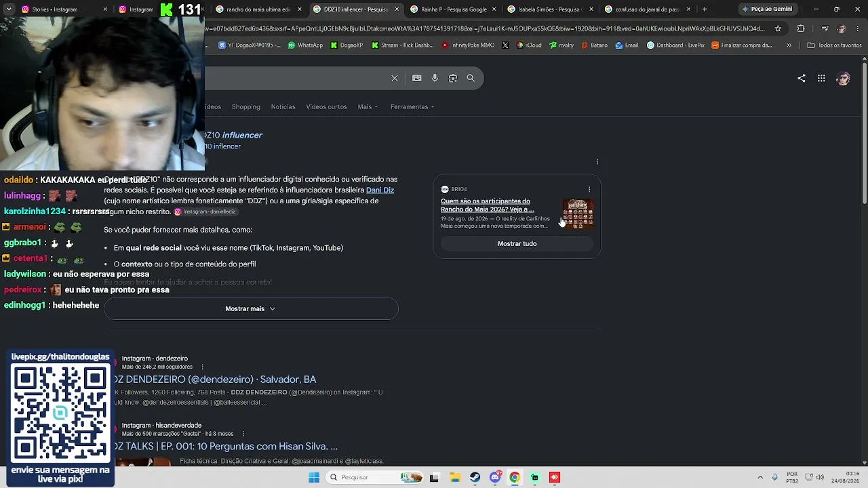The width and height of the screenshot is (868, 488).
Task: Open the Stream - Kick Dashboard bookmark
Action: [402, 45]
